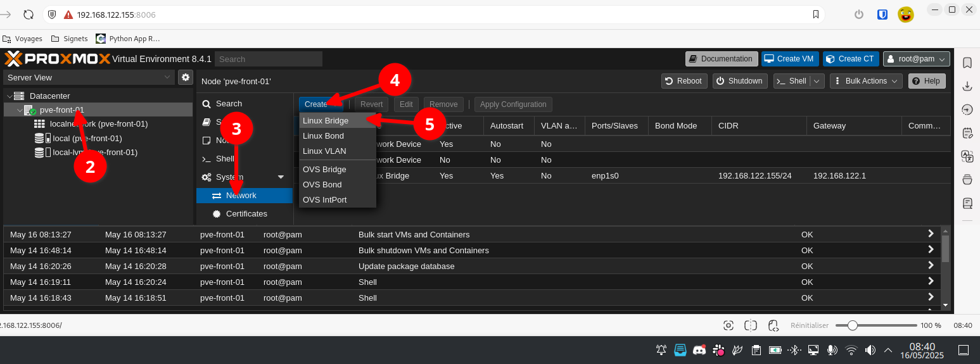The image size is (980, 364).
Task: Click the browser reload icon
Action: pos(28,15)
